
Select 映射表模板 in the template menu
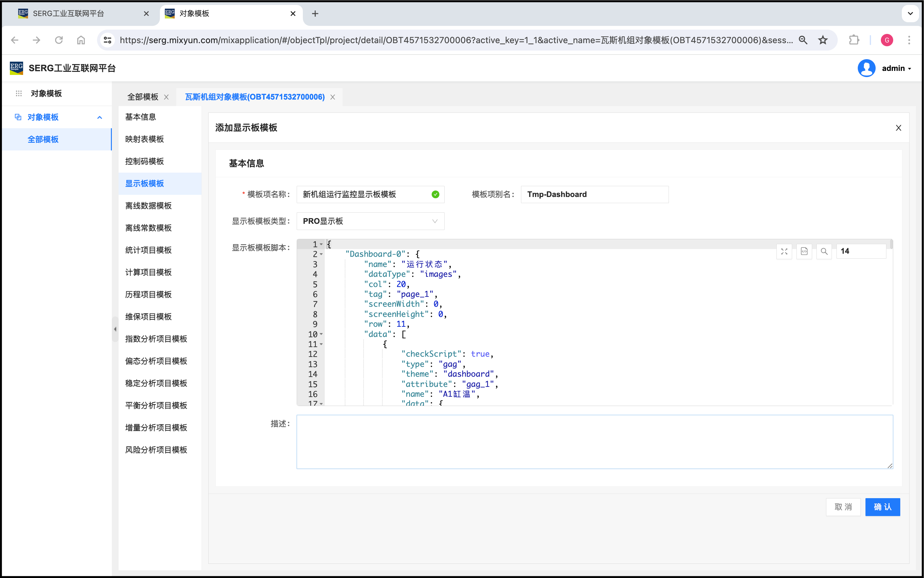[x=145, y=139]
